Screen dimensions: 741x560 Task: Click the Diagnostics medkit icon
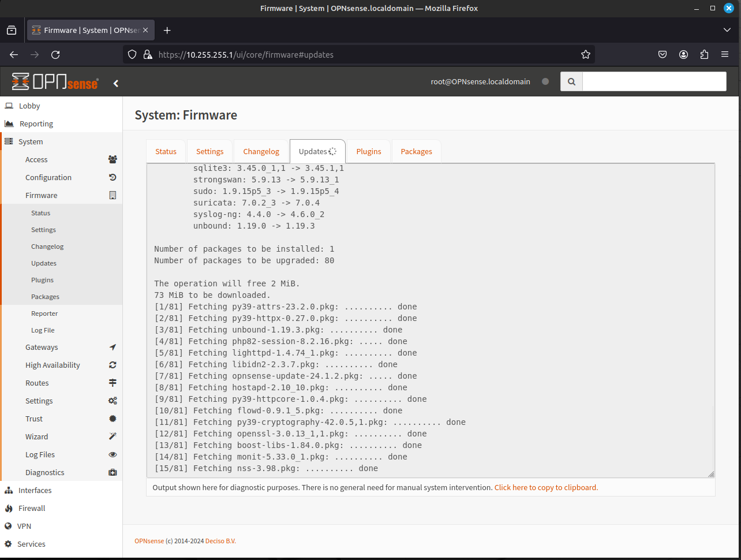(x=113, y=472)
